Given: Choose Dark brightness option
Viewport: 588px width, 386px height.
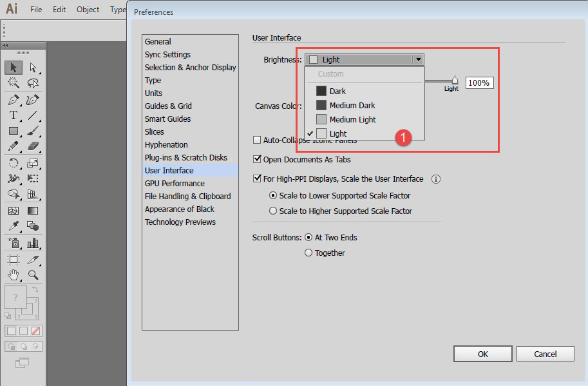Looking at the screenshot, I should click(365, 91).
